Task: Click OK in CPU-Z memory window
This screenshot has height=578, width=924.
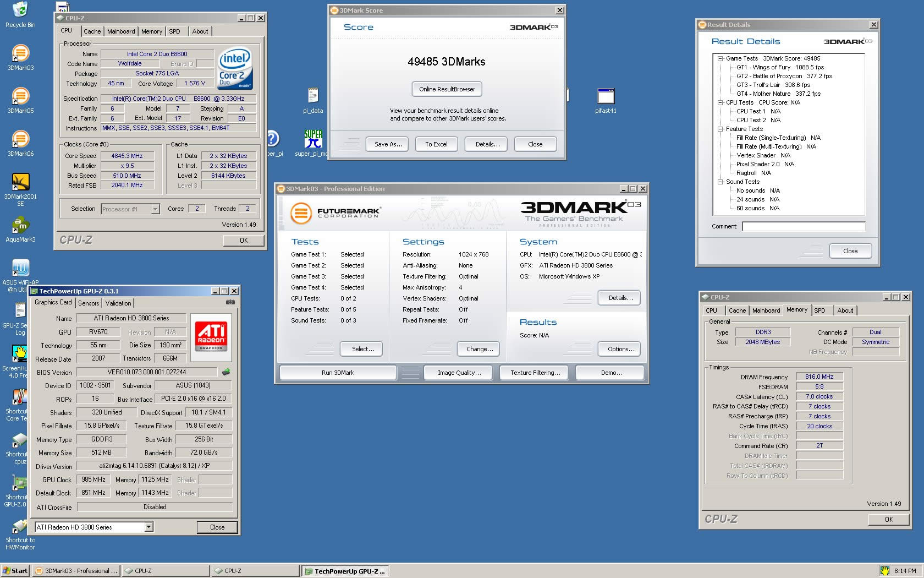Action: point(889,520)
